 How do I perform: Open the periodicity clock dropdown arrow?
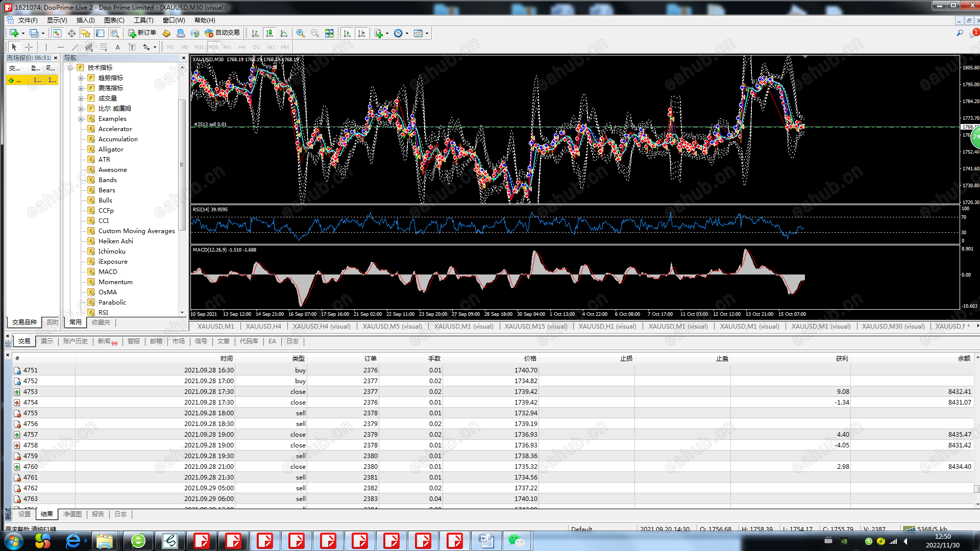point(407,34)
